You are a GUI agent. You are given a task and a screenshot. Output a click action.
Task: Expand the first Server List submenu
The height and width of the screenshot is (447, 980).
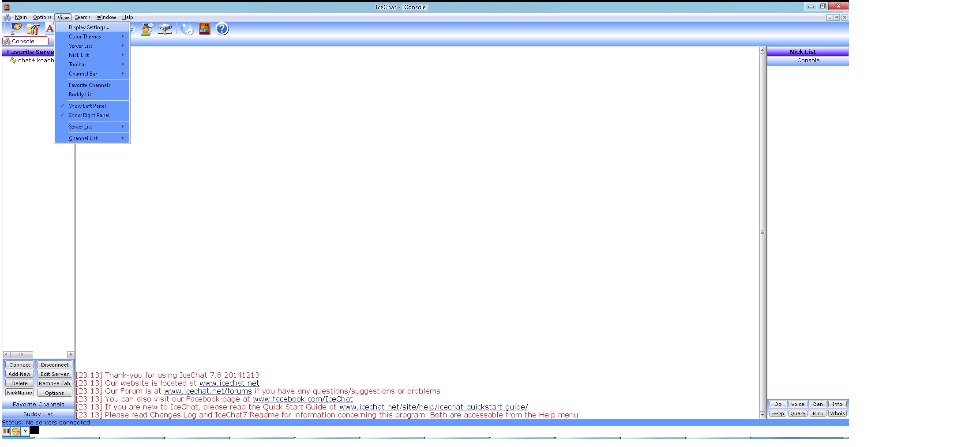click(92, 46)
